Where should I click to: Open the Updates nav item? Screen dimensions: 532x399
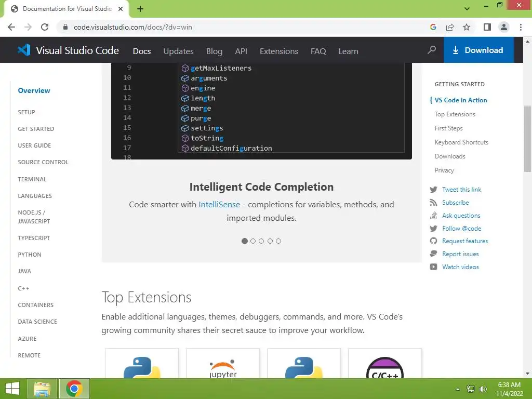tap(178, 51)
